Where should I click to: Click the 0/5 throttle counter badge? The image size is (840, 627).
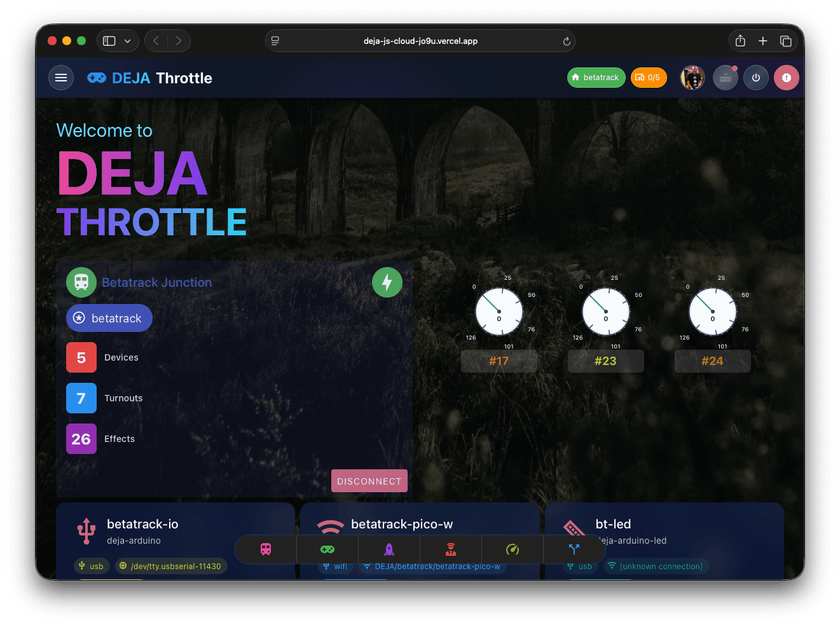click(x=649, y=77)
